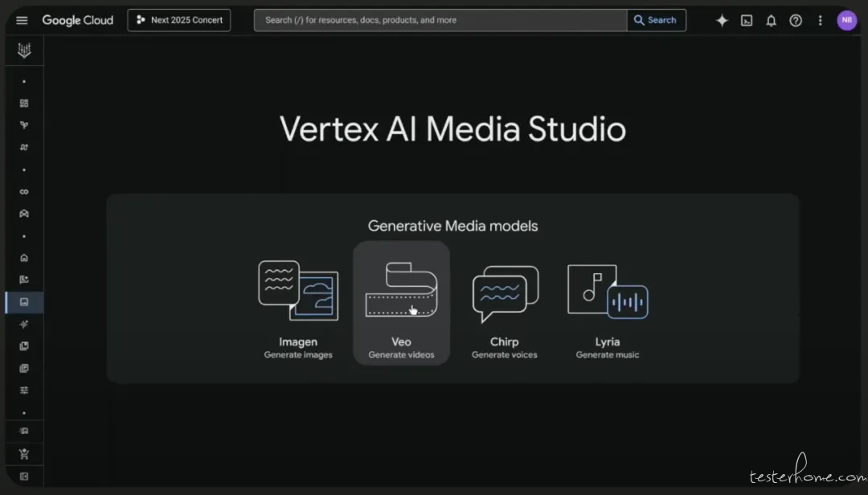Click the "Generate videos" caption text

pos(401,355)
